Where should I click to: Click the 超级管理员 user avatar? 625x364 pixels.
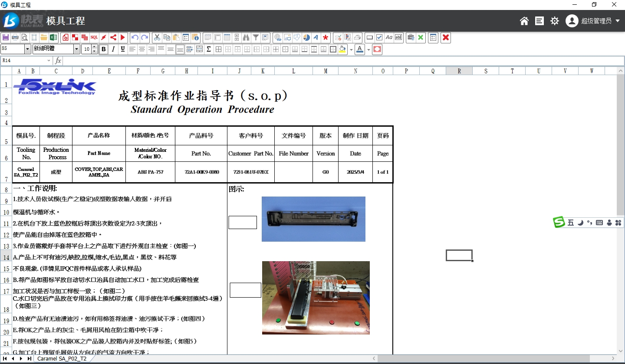click(572, 21)
